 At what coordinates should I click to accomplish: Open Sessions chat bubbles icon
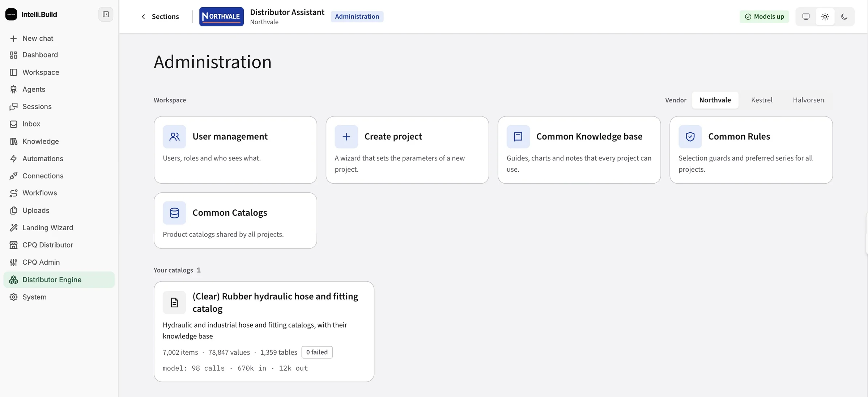pyautogui.click(x=13, y=107)
